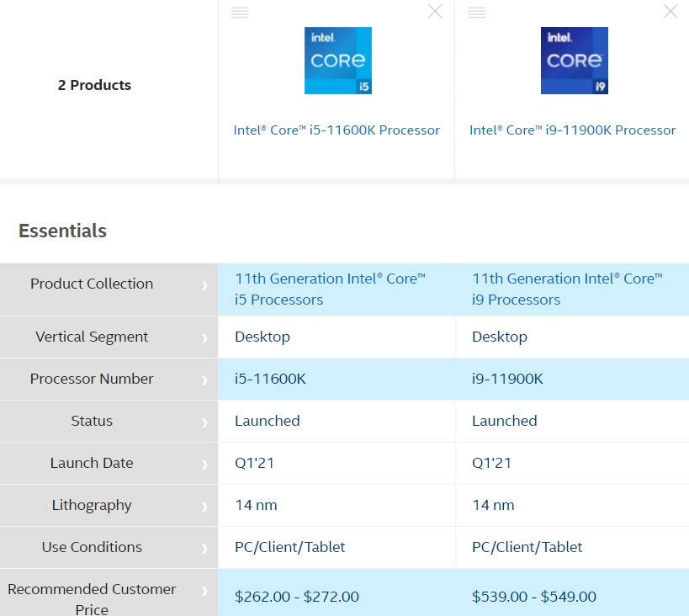Select the i5-11600K processor number value
Screen dimensions: 689x616
pos(270,379)
